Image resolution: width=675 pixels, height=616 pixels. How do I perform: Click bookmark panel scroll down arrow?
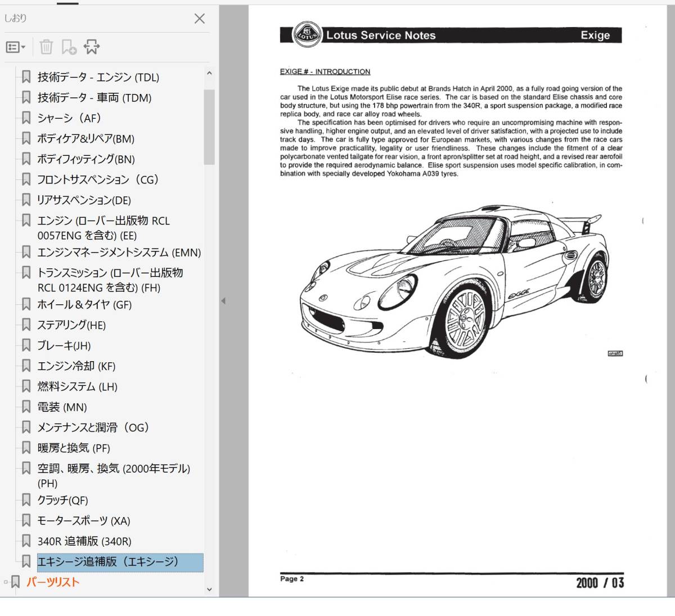point(209,590)
